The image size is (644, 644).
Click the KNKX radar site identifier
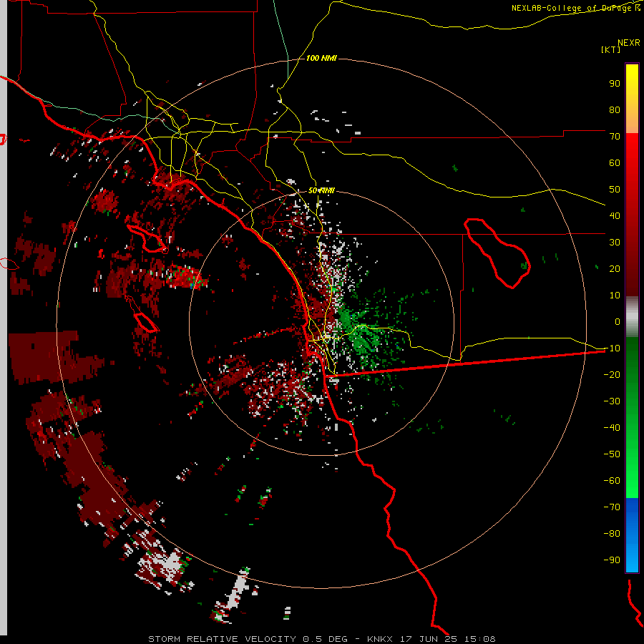(x=380, y=639)
